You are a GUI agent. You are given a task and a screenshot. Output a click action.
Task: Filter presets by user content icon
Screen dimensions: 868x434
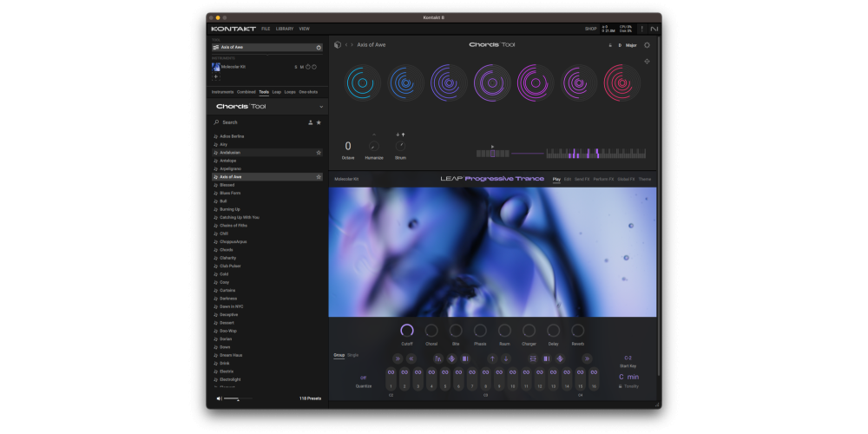point(311,122)
